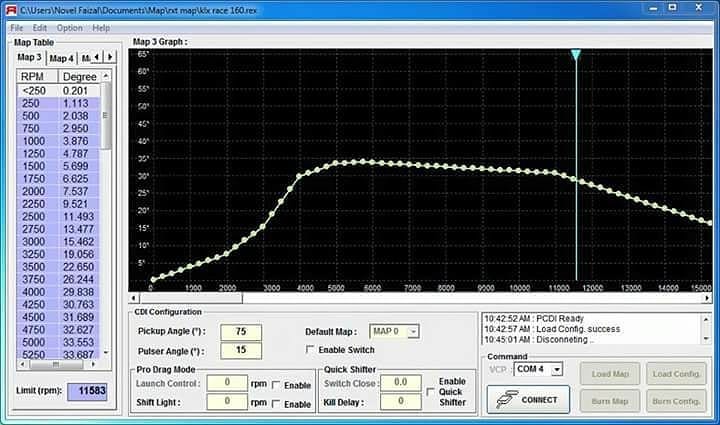Switch to the Map 4 tab
Viewport: 720px width, 425px height.
62,58
